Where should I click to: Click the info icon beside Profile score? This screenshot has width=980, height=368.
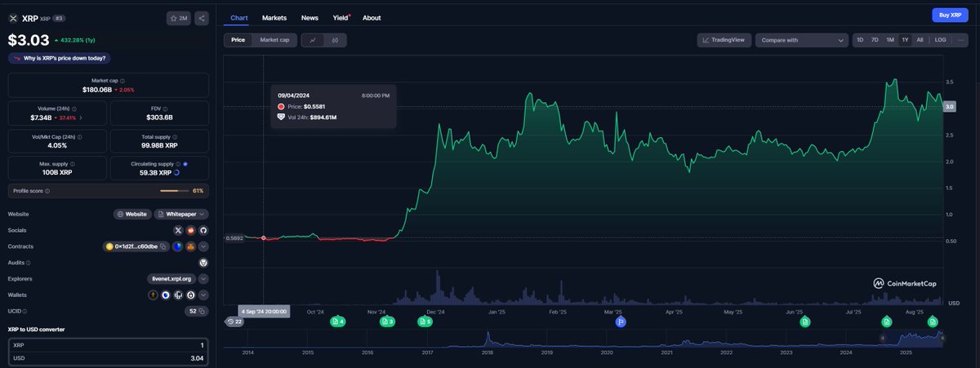pos(47,191)
